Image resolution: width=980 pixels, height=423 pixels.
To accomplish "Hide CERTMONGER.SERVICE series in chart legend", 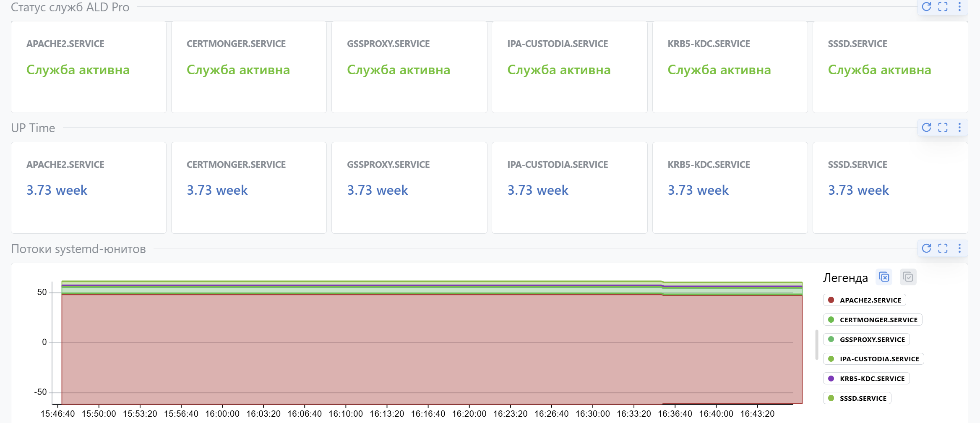I will click(873, 320).
